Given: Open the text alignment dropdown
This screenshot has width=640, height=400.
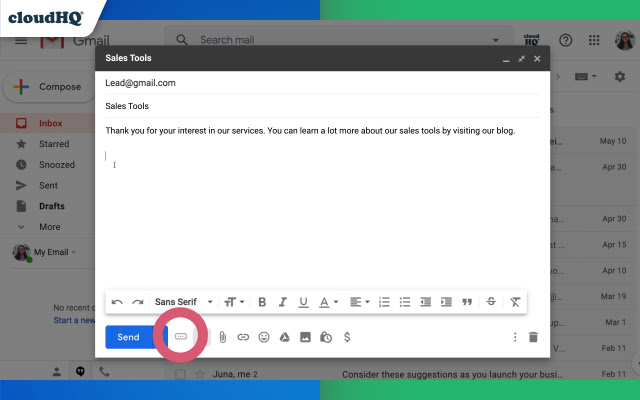Looking at the screenshot, I should click(360, 302).
